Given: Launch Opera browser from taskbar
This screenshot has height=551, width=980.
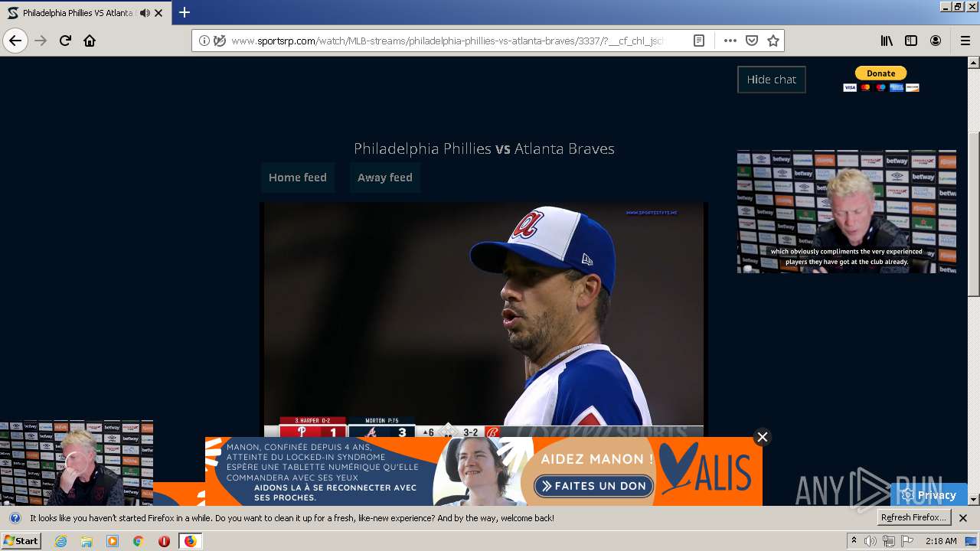Looking at the screenshot, I should (x=164, y=541).
